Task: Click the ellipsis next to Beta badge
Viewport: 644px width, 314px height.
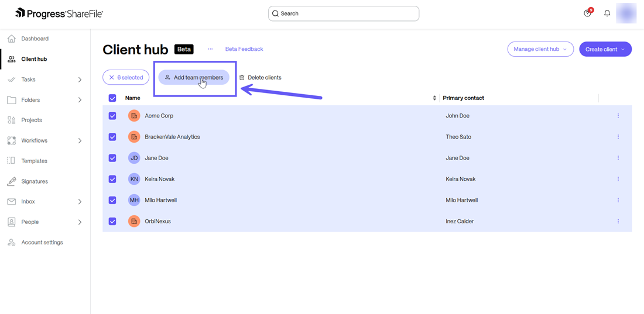Action: click(210, 49)
